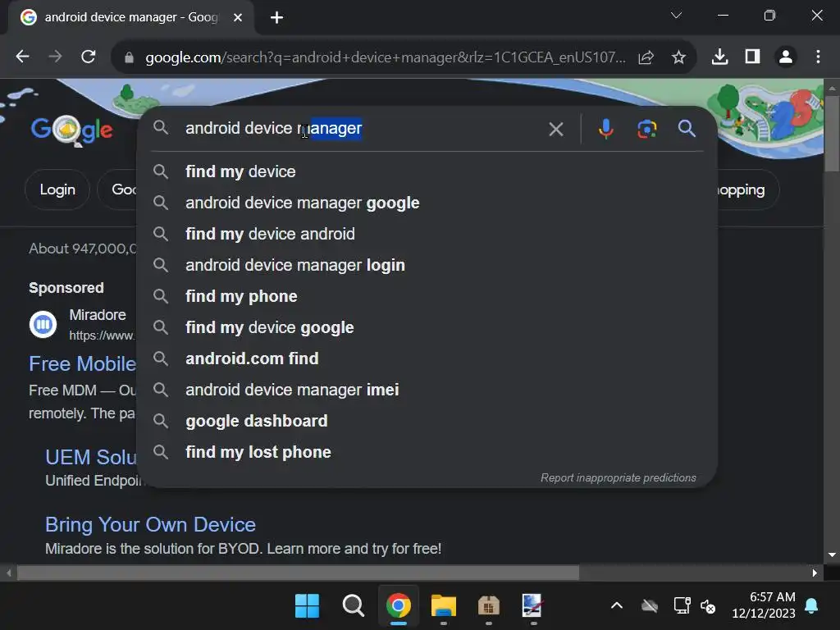
Task: Select suggestion "android.com find"
Action: coord(427,358)
